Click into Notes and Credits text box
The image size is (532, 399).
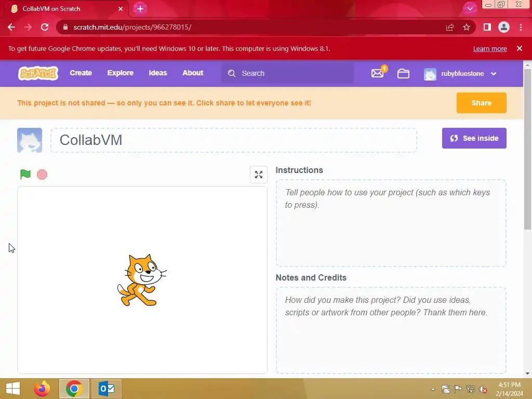(x=391, y=330)
